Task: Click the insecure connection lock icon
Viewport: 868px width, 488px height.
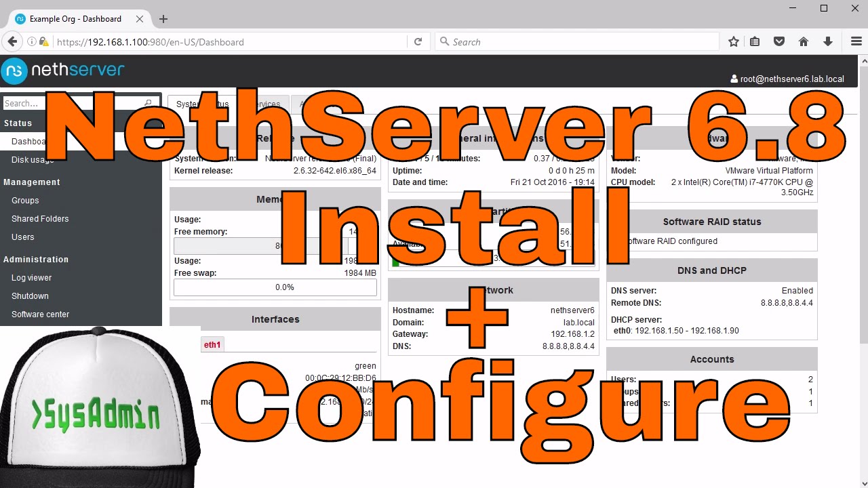Action: tap(44, 41)
